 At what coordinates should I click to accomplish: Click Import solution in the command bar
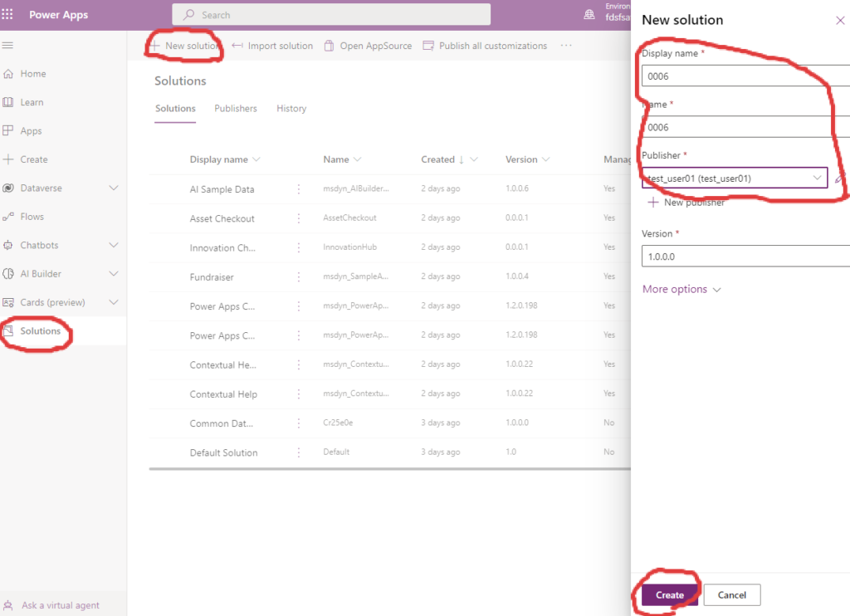[x=272, y=46]
